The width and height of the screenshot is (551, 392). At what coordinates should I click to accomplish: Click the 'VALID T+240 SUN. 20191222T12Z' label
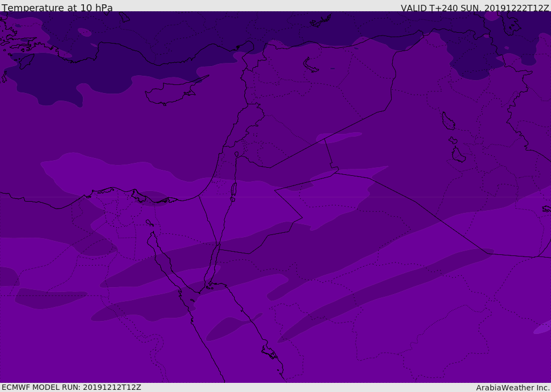click(475, 8)
